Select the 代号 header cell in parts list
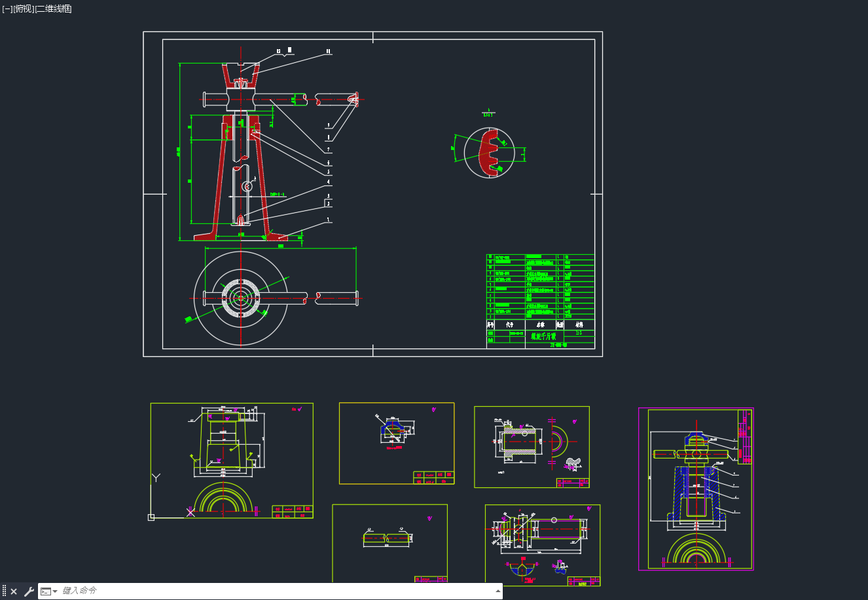This screenshot has height=600, width=868. click(x=510, y=324)
